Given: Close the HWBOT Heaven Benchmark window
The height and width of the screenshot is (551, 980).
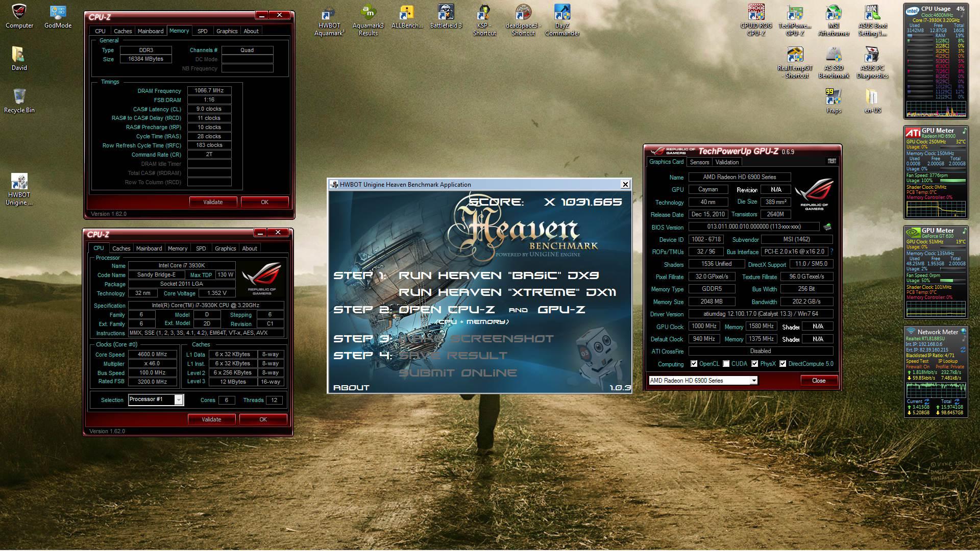Looking at the screenshot, I should (x=625, y=184).
